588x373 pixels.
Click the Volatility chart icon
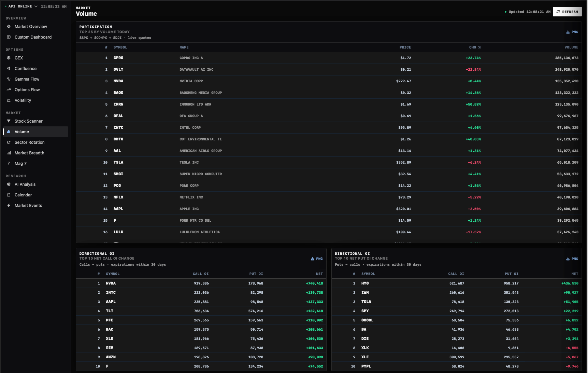pos(9,100)
